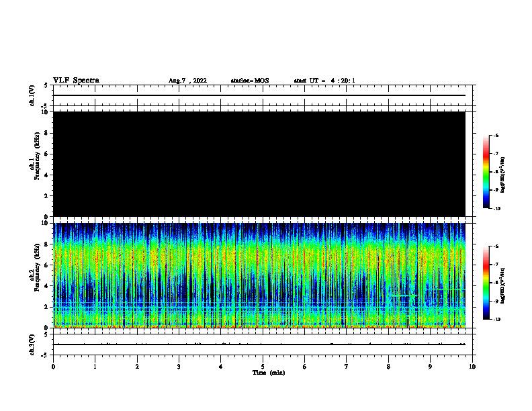Click the "5" tick on ch.1(V) axis

tap(46, 85)
